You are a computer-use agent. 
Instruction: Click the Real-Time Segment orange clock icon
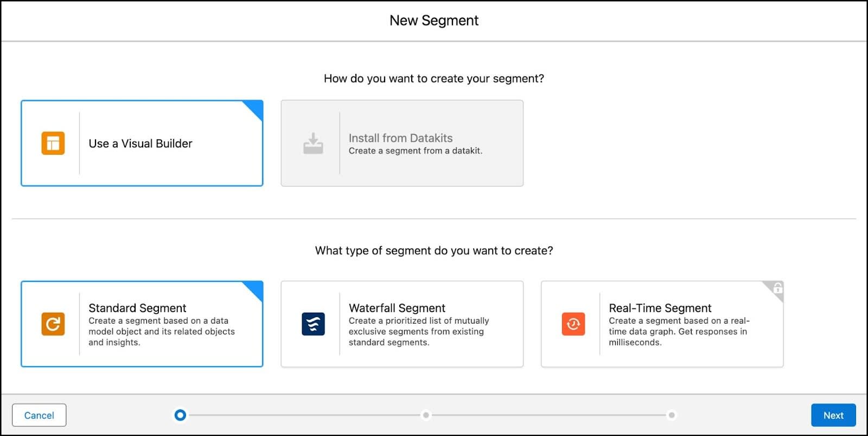[573, 324]
